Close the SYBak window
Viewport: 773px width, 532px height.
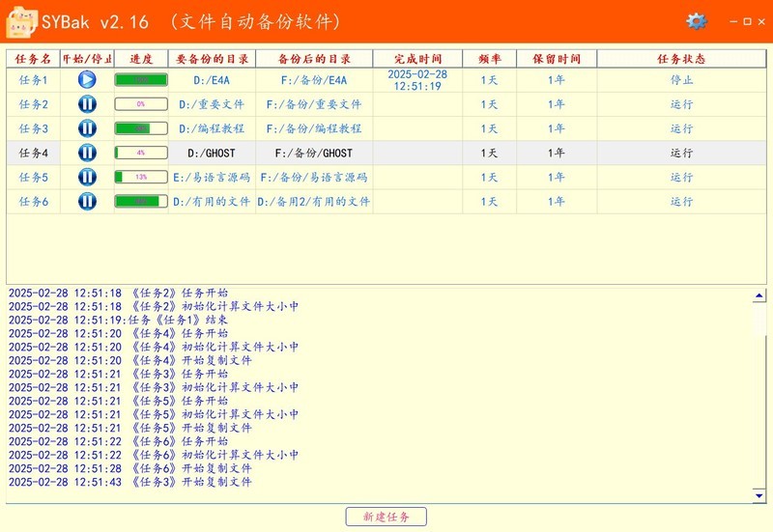coord(761,21)
